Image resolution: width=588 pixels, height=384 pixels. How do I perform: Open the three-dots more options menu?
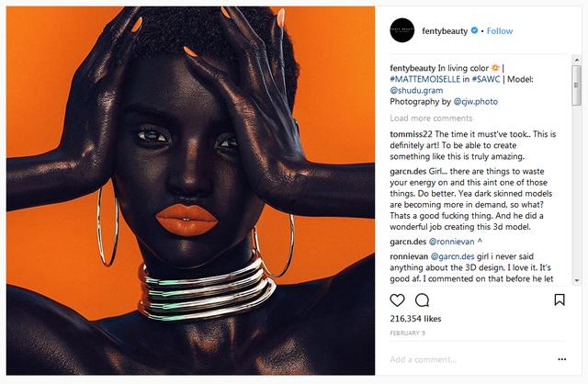coord(561,359)
